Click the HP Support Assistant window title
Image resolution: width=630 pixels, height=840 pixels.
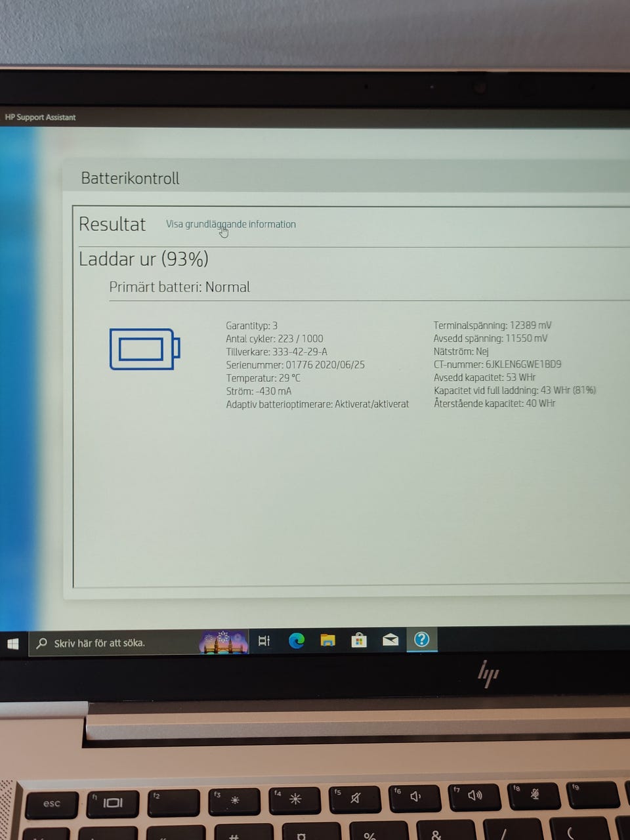pyautogui.click(x=40, y=117)
